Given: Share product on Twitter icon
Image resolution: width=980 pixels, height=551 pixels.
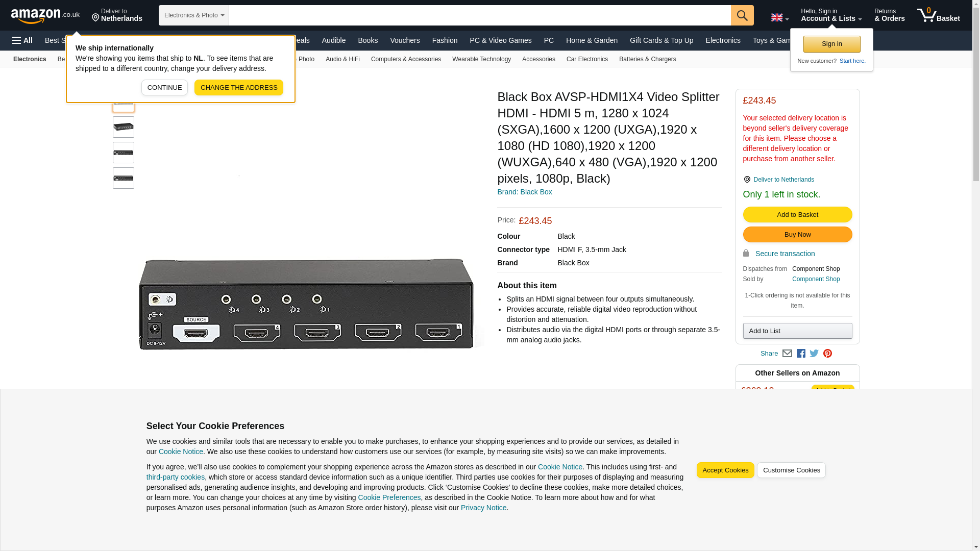Looking at the screenshot, I should (814, 354).
